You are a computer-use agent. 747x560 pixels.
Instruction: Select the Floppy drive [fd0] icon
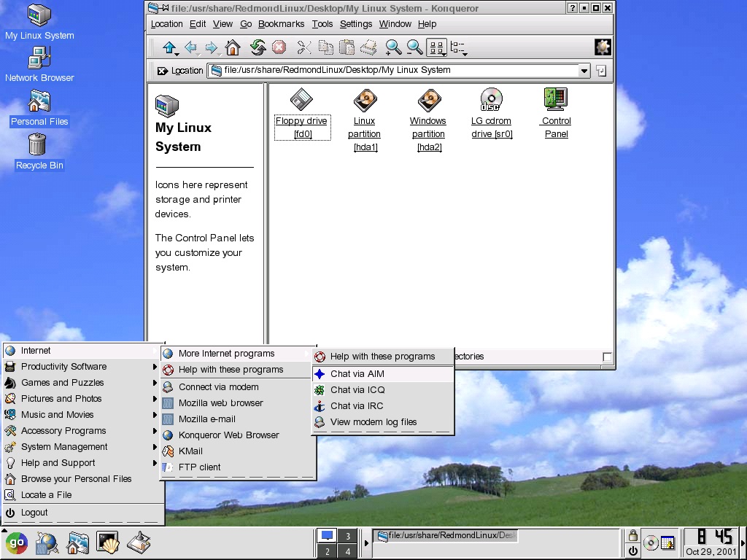tap(301, 114)
